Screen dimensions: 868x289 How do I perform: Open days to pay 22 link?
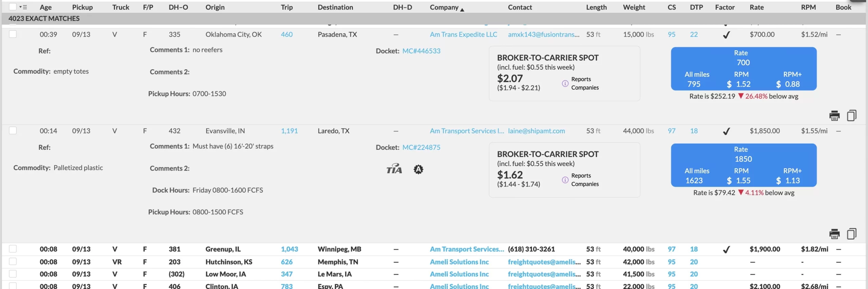coord(694,34)
